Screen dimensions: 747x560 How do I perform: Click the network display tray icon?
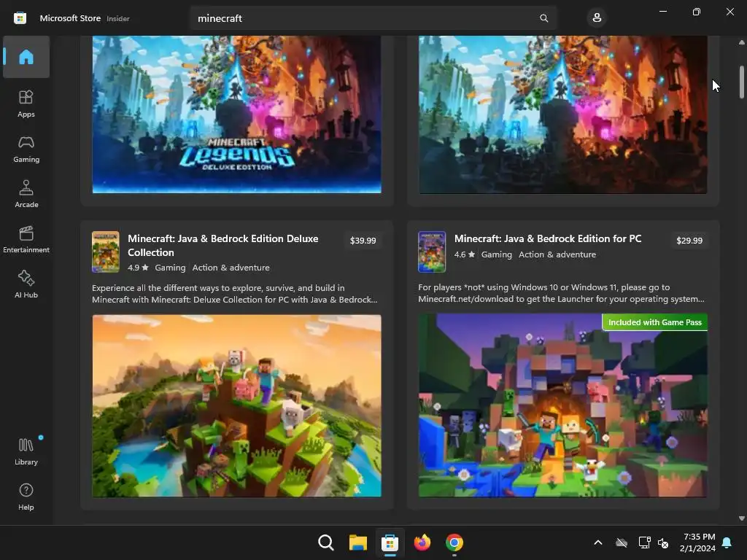coord(644,542)
